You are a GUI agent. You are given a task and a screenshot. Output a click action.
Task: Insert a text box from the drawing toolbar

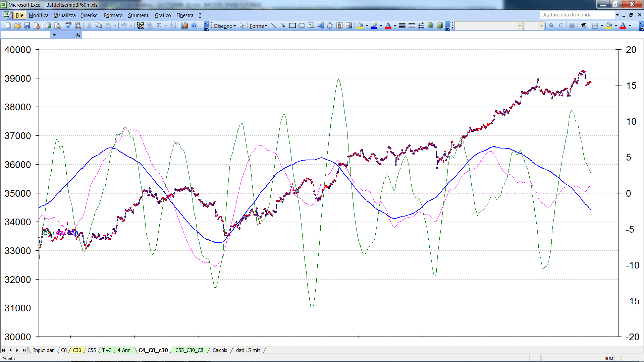311,25
